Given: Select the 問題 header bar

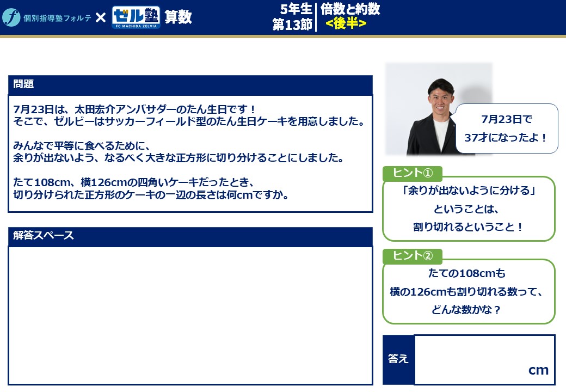Looking at the screenshot, I should [190, 85].
